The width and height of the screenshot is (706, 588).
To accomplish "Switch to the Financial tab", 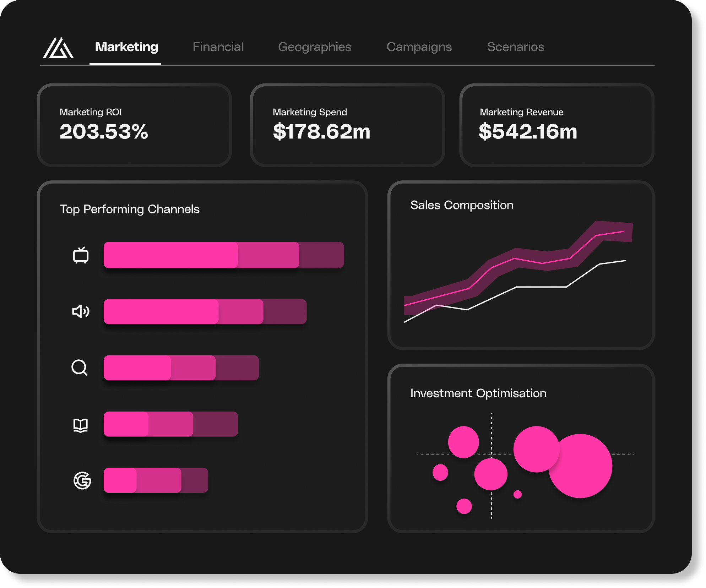I will point(218,47).
